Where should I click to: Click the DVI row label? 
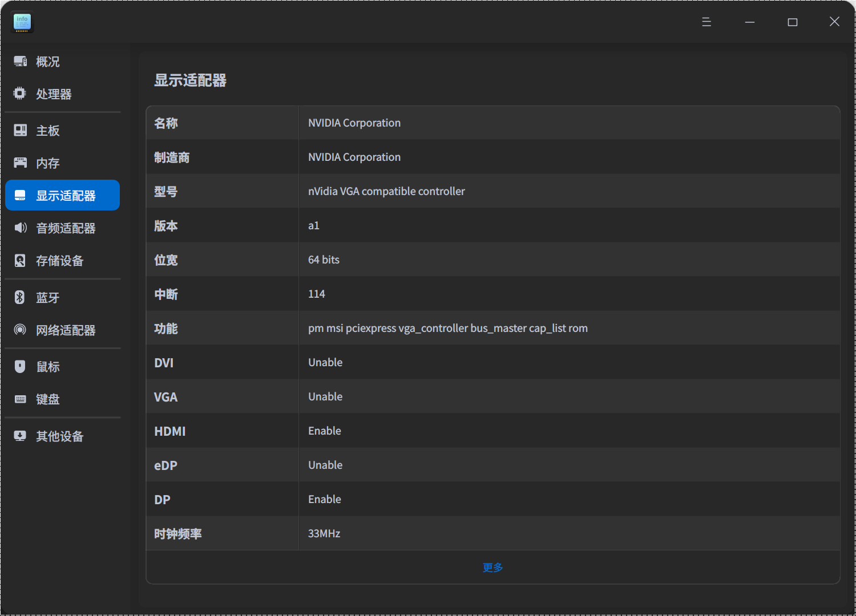(164, 363)
